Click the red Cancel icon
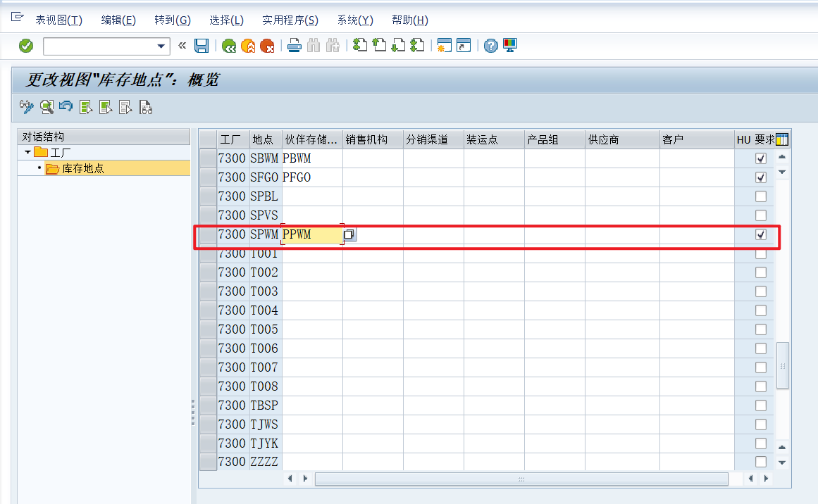The height and width of the screenshot is (504, 818). (x=267, y=46)
